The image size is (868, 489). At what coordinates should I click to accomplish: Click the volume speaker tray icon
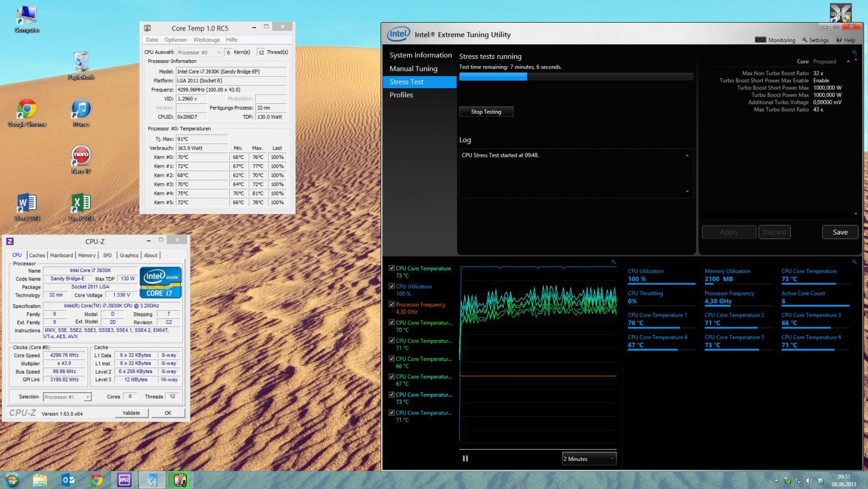click(808, 481)
